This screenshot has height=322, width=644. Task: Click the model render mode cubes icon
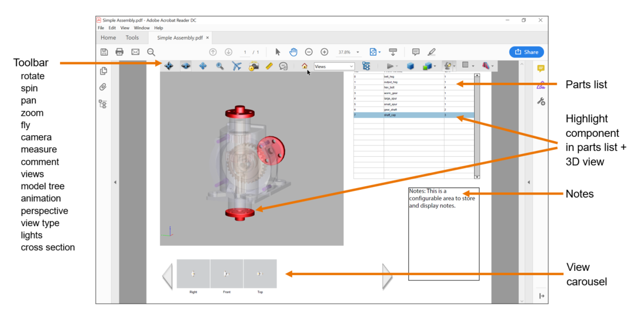point(427,66)
